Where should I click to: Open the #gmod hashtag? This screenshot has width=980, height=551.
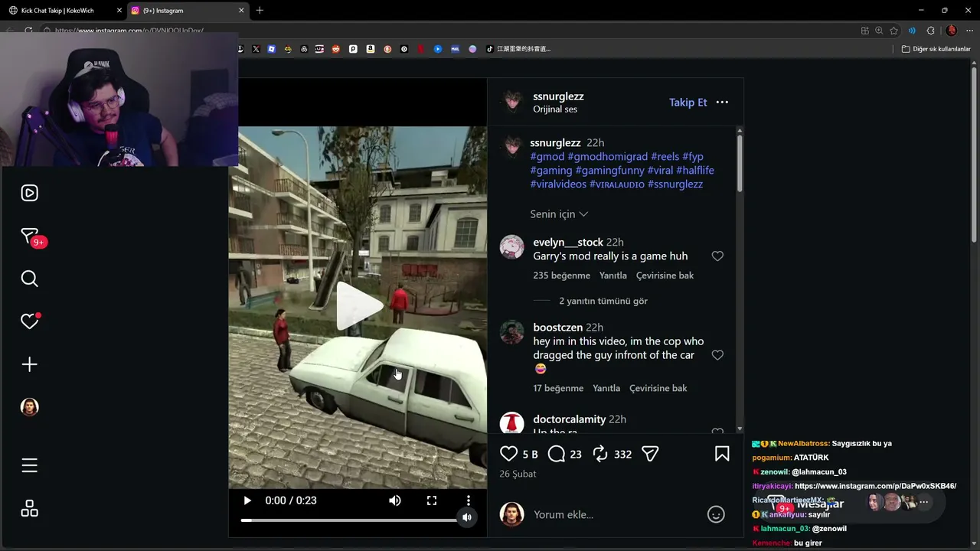click(547, 156)
